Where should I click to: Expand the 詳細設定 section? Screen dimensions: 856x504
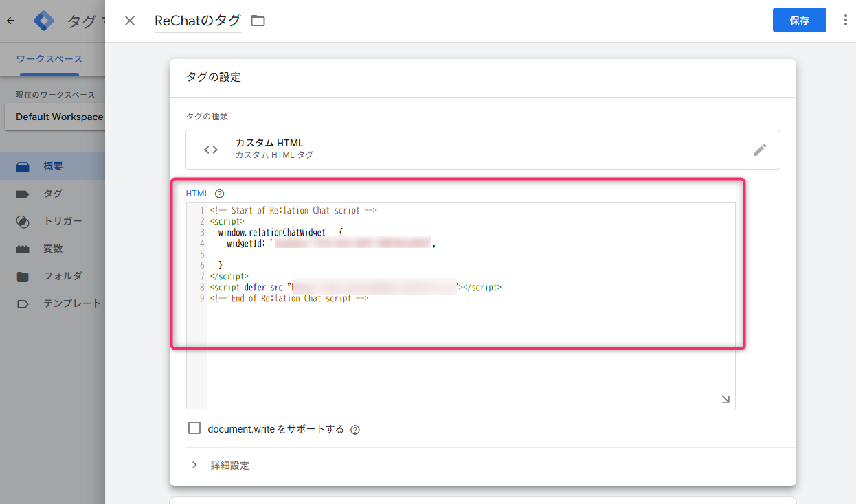click(x=221, y=466)
